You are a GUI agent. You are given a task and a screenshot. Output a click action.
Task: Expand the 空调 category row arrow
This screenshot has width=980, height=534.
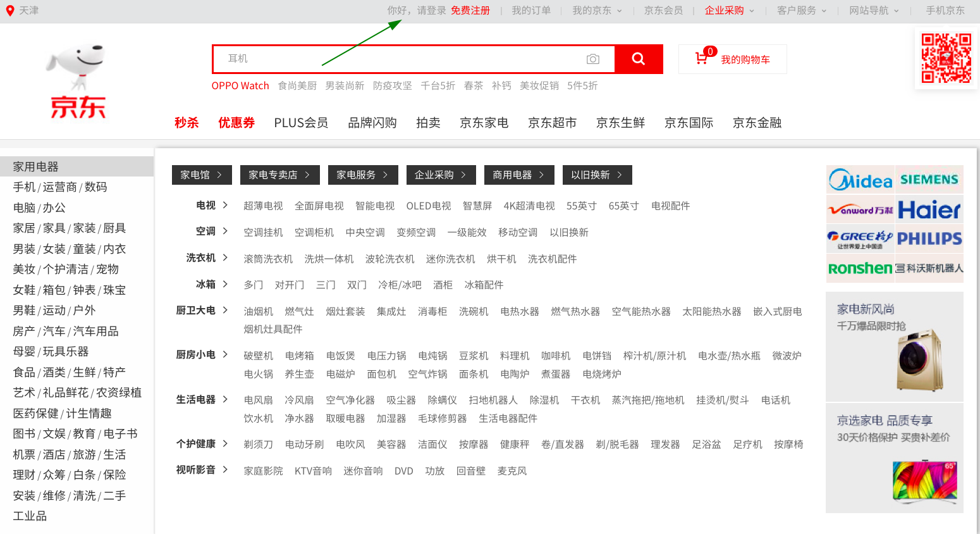(225, 231)
